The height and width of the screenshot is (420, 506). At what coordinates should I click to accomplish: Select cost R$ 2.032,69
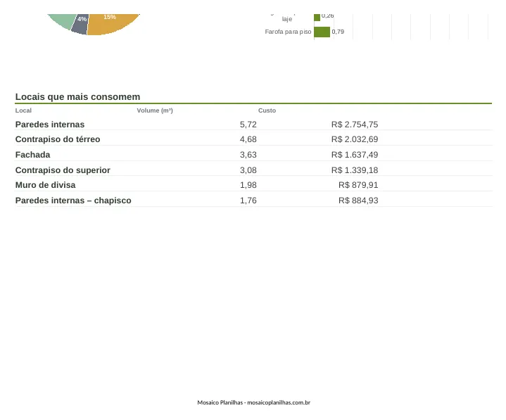tap(355, 139)
